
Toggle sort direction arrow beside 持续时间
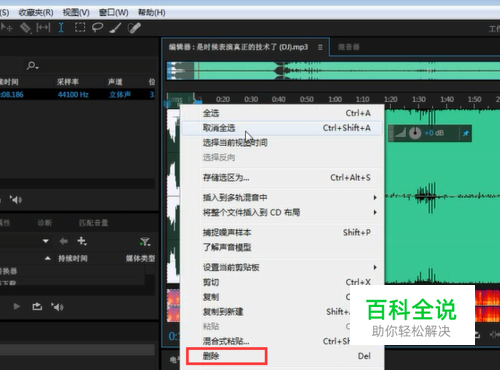pos(48,258)
